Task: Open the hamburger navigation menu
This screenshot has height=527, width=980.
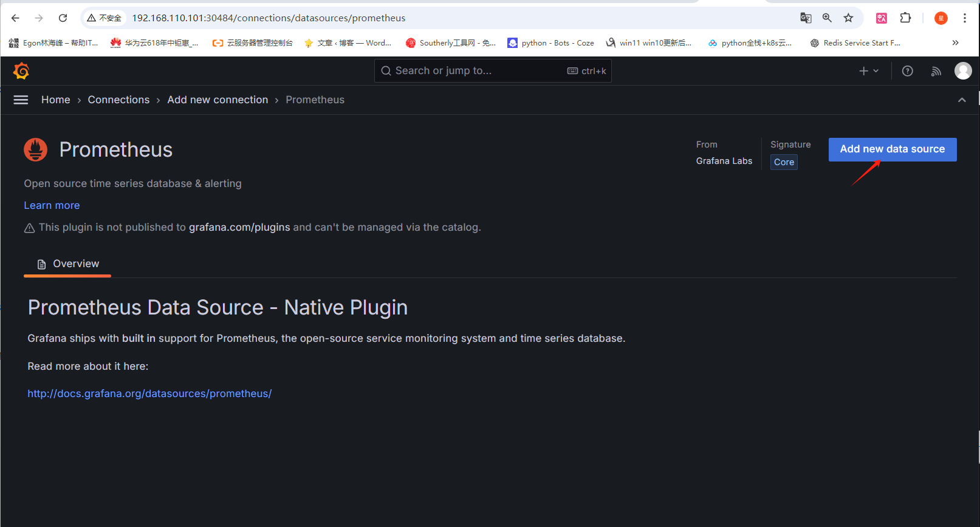Action: pos(21,100)
